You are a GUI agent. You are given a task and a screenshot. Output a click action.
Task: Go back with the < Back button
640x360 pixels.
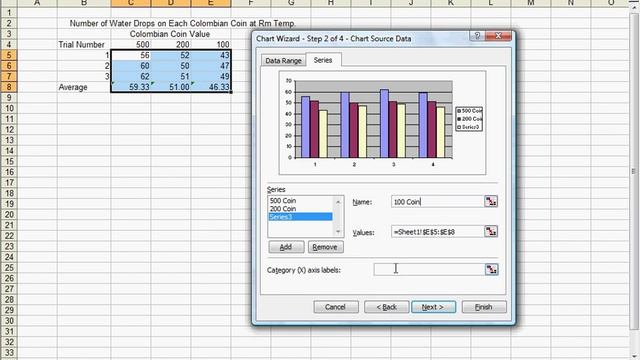[386, 307]
